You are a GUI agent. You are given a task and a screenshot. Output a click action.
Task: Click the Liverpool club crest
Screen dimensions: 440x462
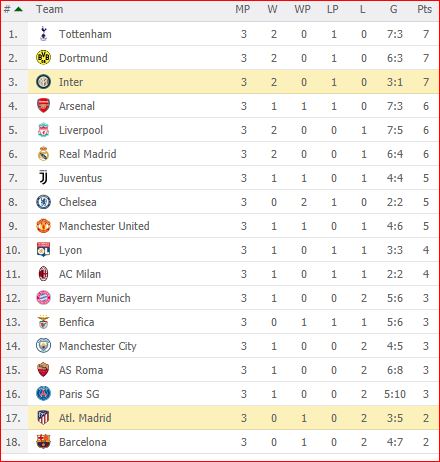coord(43,130)
